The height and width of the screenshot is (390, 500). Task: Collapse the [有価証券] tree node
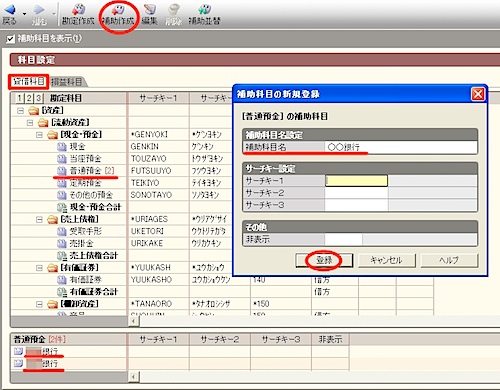[39, 268]
